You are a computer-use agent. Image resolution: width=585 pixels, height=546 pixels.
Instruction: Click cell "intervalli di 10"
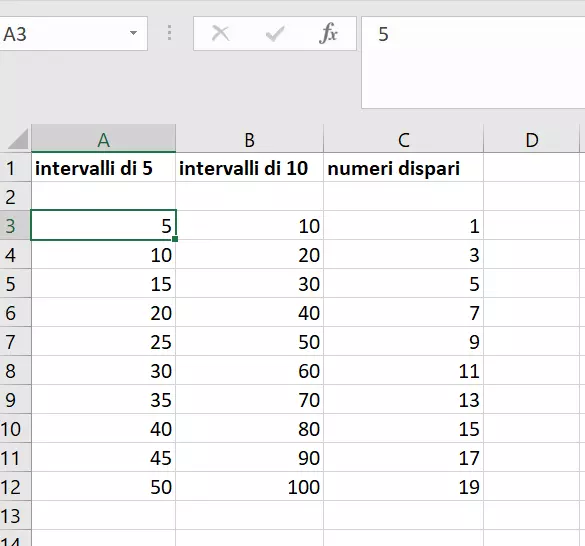coord(249,168)
